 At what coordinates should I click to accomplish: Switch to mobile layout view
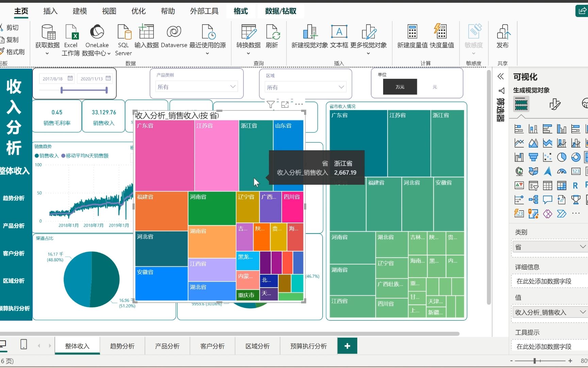pyautogui.click(x=23, y=344)
